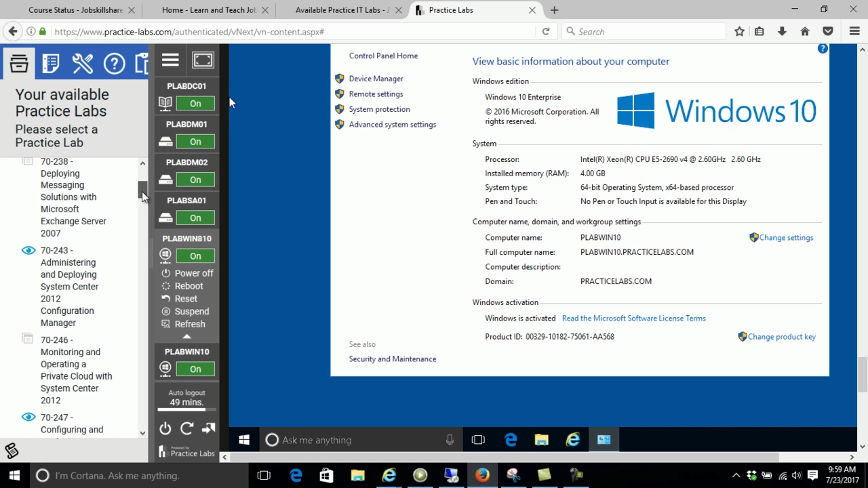Image resolution: width=868 pixels, height=488 pixels.
Task: Select Power off for PLABWIN810
Action: [187, 273]
